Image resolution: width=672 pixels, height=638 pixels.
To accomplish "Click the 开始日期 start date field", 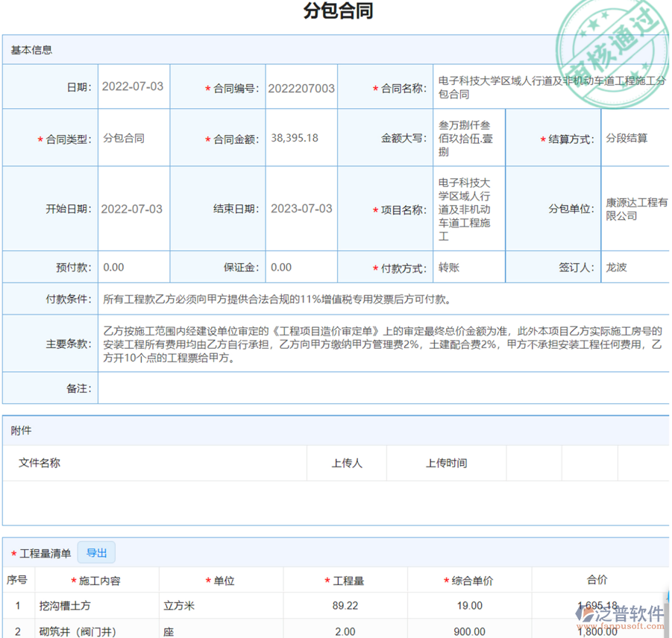I will pyautogui.click(x=133, y=209).
